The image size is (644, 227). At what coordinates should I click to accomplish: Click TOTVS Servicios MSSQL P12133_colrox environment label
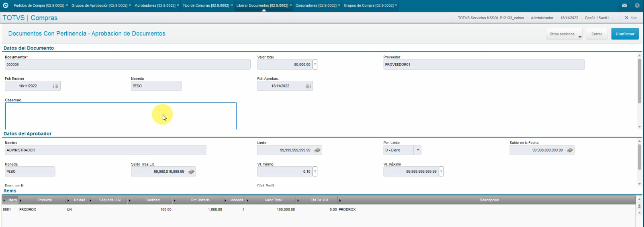[491, 18]
